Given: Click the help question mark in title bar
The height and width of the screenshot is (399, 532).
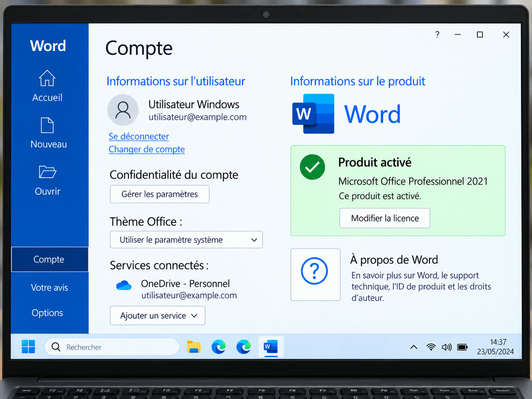Looking at the screenshot, I should coord(437,35).
